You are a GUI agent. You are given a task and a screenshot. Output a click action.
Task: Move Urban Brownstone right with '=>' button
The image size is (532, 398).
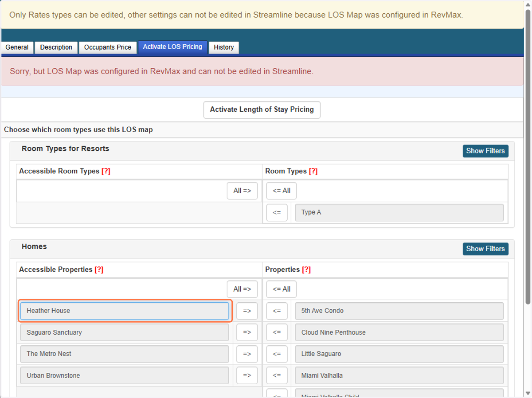point(247,375)
